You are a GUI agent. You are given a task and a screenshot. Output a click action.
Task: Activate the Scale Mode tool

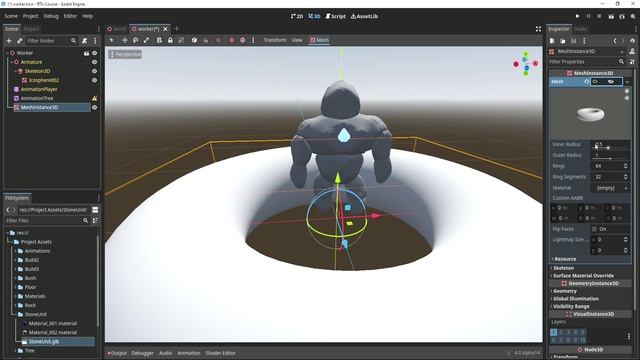point(147,40)
